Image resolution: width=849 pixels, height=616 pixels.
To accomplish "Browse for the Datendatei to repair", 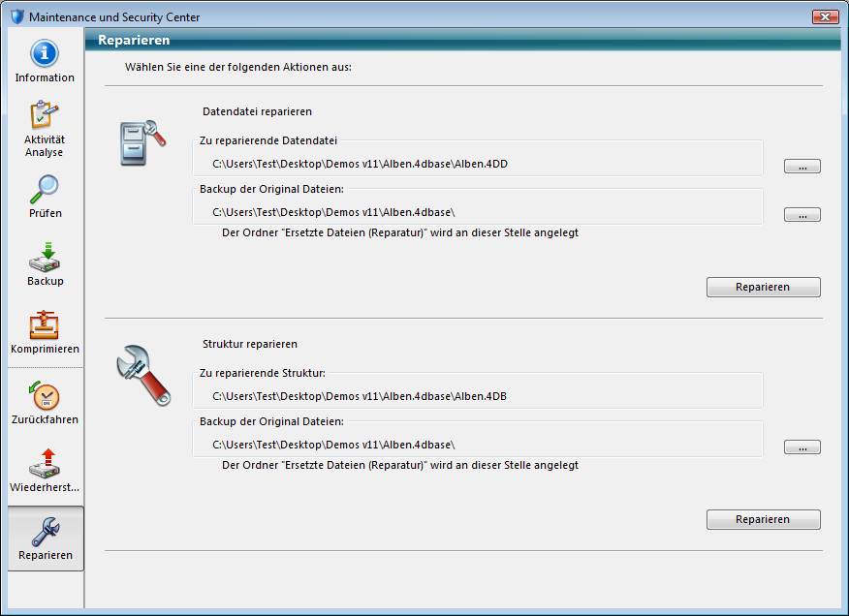I will click(x=802, y=167).
